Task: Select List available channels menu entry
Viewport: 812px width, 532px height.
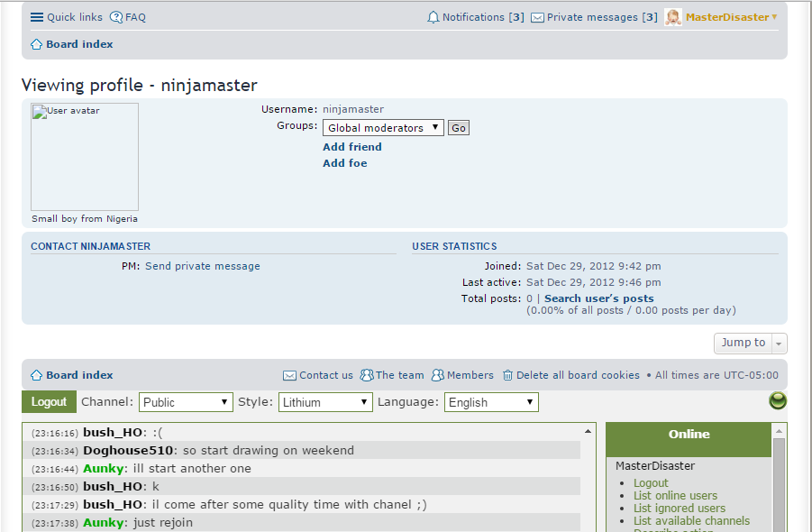Action: [x=691, y=520]
